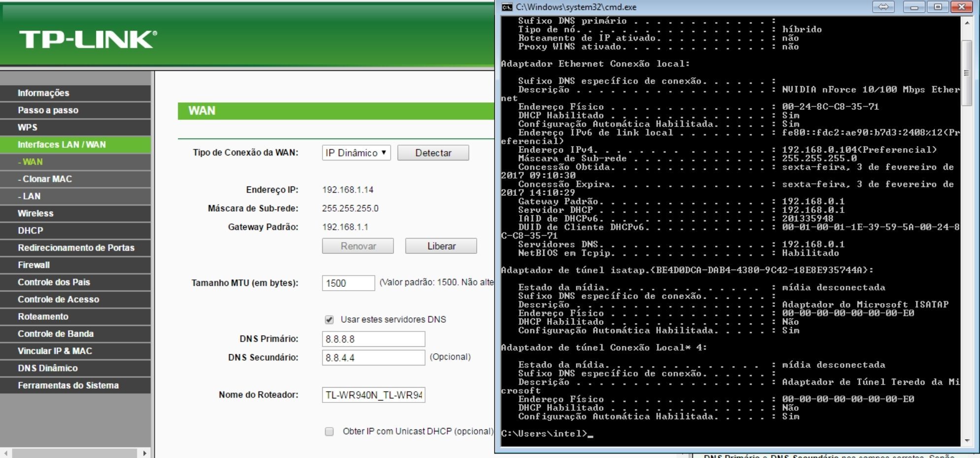The width and height of the screenshot is (980, 458).
Task: Click cmd scrollbar down arrow
Action: point(967,441)
